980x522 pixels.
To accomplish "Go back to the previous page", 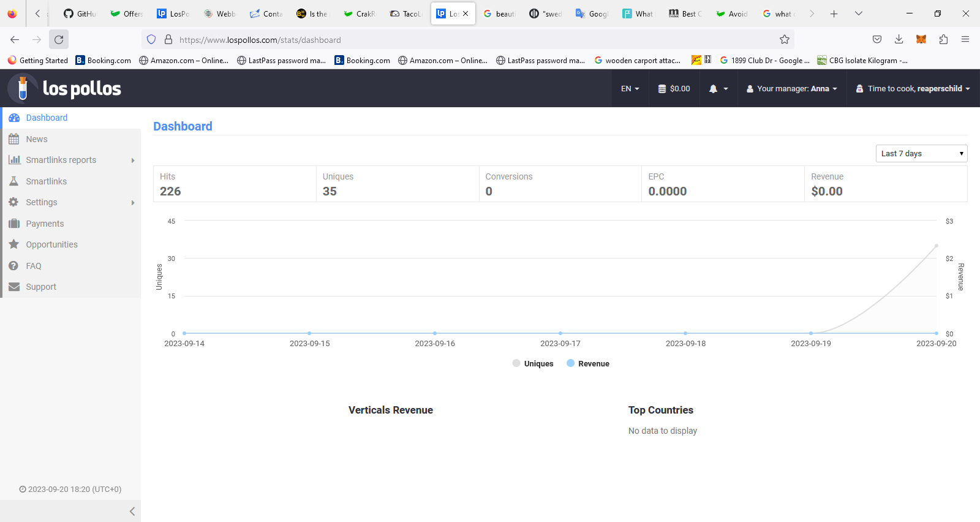I will (x=15, y=40).
